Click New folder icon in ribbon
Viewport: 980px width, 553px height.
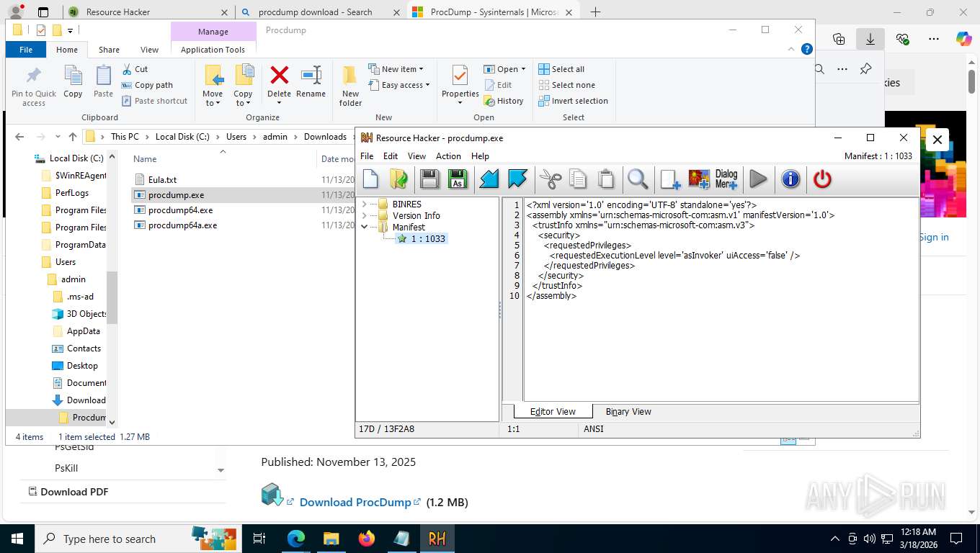click(x=350, y=75)
